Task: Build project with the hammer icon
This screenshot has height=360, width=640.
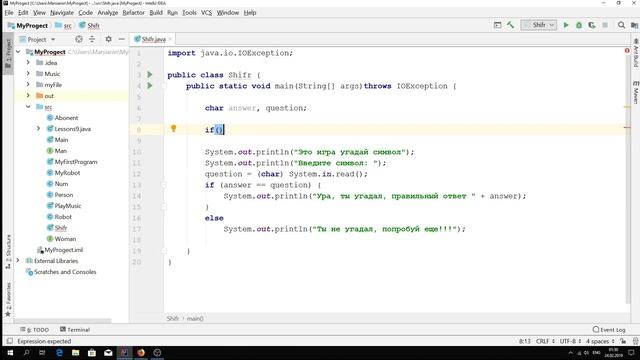Action: [511, 25]
